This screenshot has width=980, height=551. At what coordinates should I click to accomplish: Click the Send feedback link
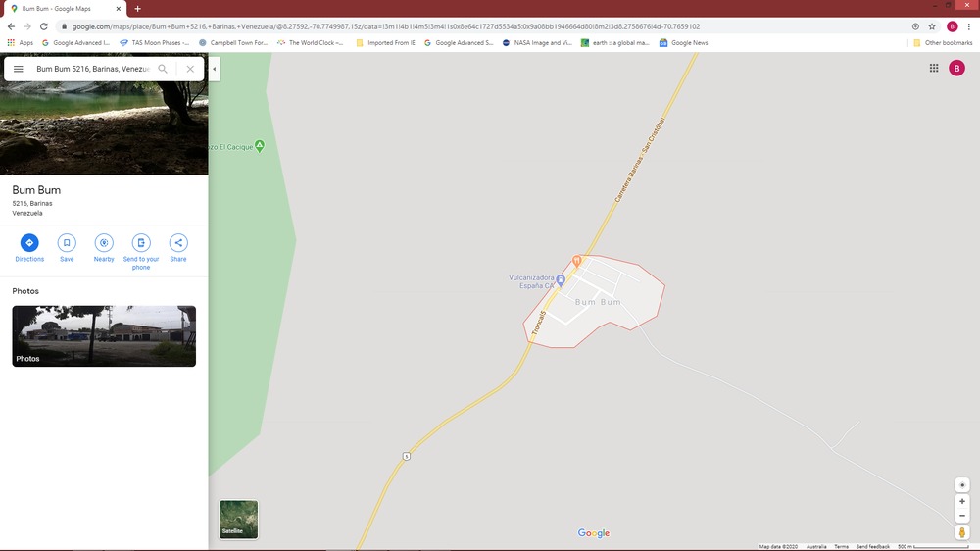click(872, 546)
